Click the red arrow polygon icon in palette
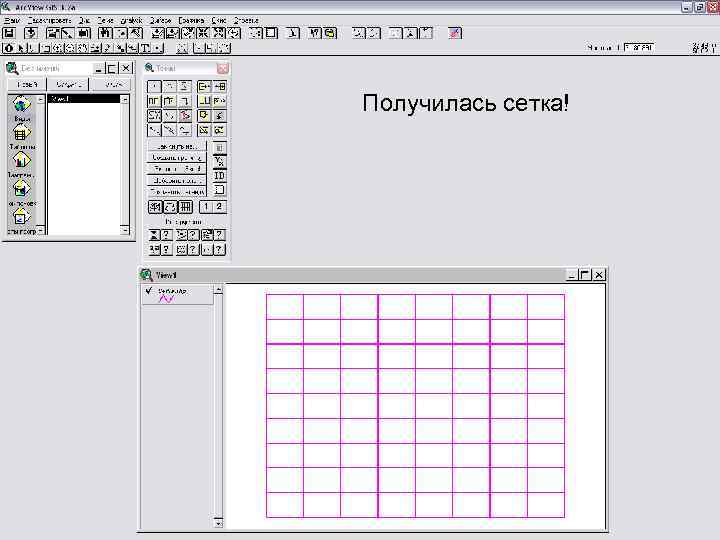 pos(185,115)
